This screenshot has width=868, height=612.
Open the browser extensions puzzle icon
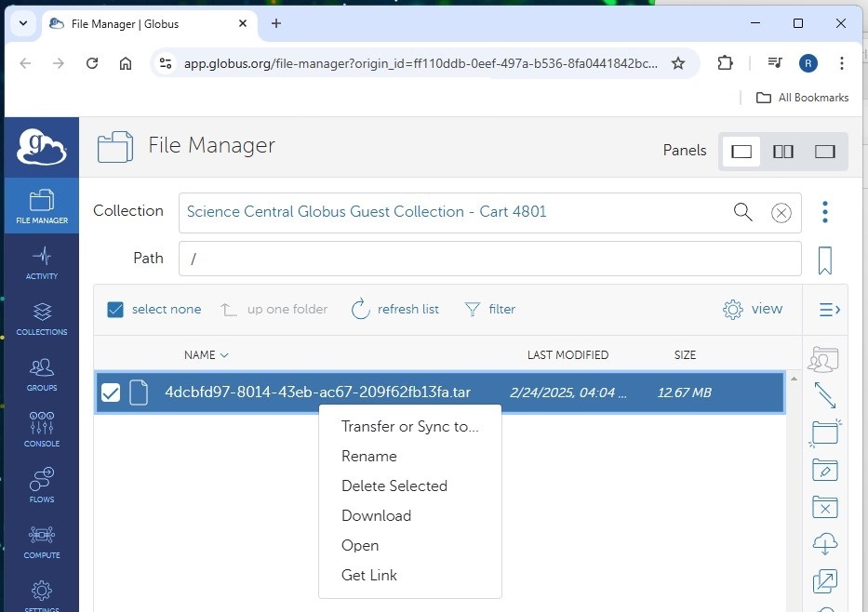725,63
